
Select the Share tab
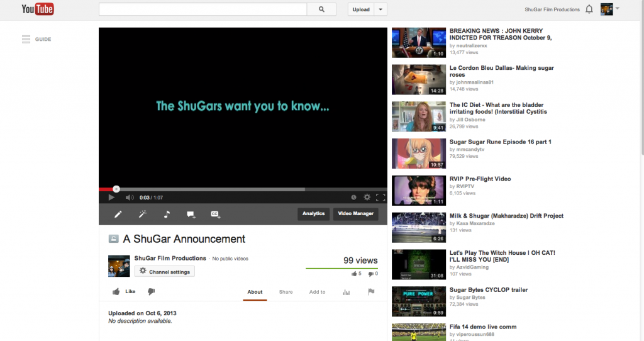[286, 292]
